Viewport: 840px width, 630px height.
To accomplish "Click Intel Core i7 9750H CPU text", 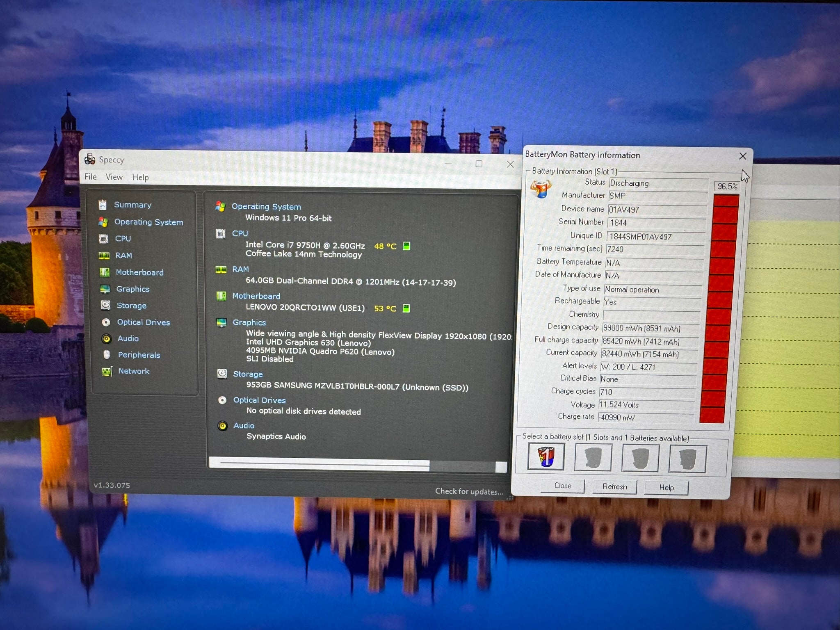I will click(305, 245).
